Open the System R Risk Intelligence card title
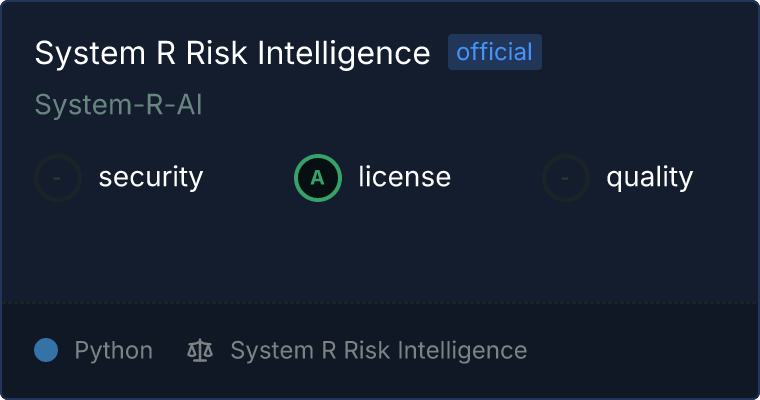 pyautogui.click(x=232, y=53)
